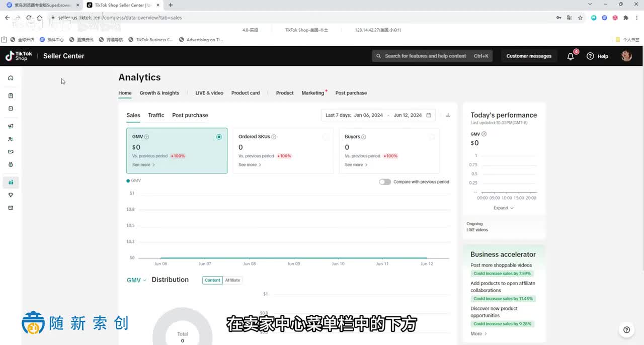
Task: Switch to the Home analytics tab
Action: tap(125, 93)
